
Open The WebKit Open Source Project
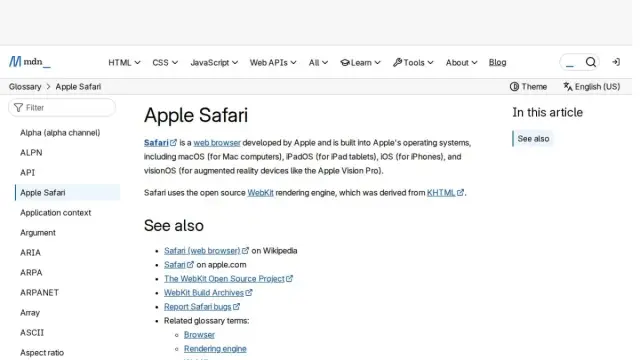228,279
